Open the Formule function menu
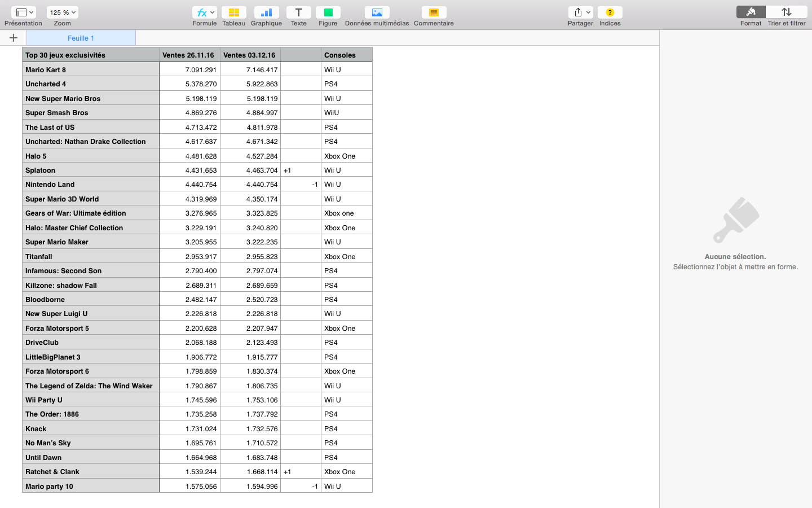Viewport: 812px width, 508px height. pos(204,12)
